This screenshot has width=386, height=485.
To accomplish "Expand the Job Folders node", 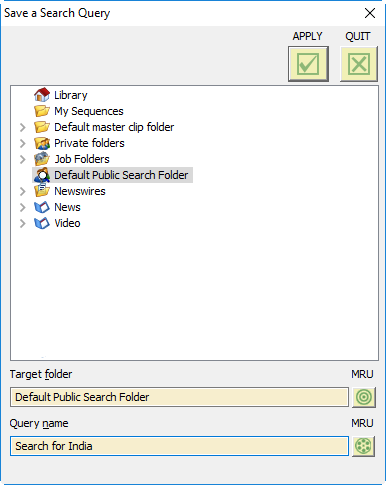I will pos(22,159).
